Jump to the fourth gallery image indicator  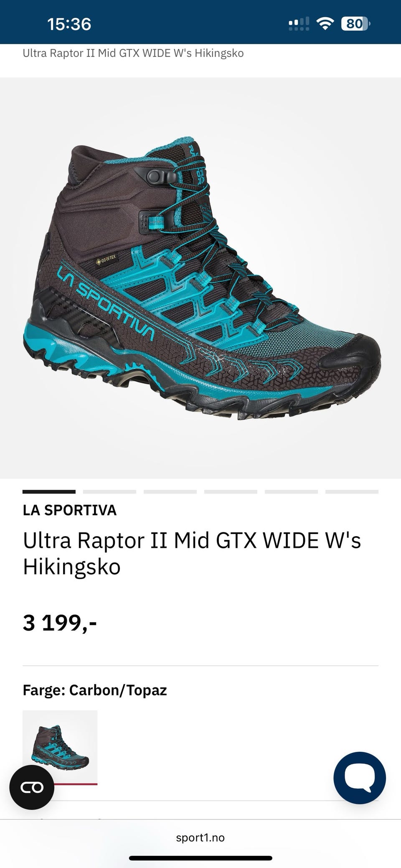[231, 492]
